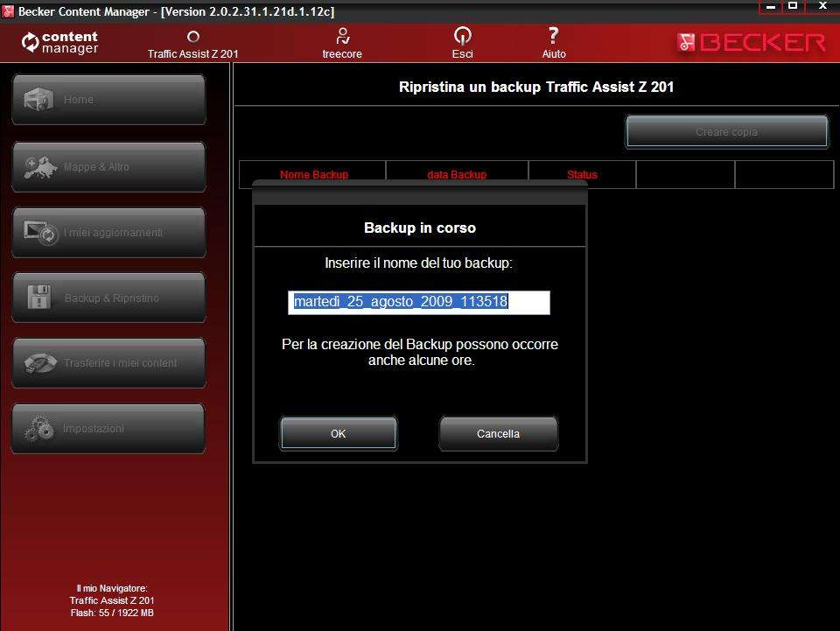The height and width of the screenshot is (631, 840).
Task: Maximize the Becker Content Manager window
Action: click(793, 6)
